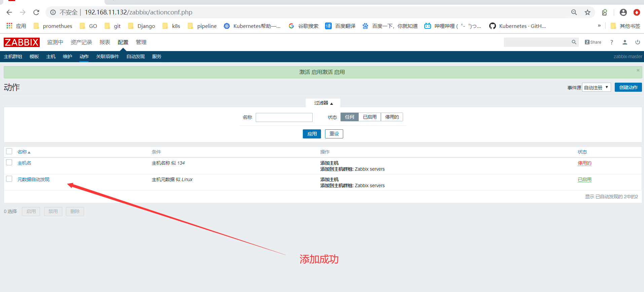This screenshot has height=292, width=644.
Task: Focus the Zabbix top search box
Action: (x=537, y=42)
